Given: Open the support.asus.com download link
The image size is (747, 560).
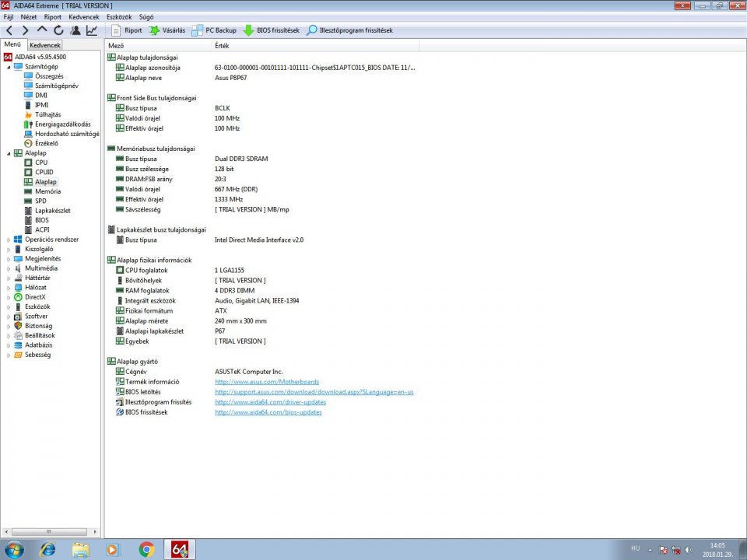Looking at the screenshot, I should coord(314,392).
